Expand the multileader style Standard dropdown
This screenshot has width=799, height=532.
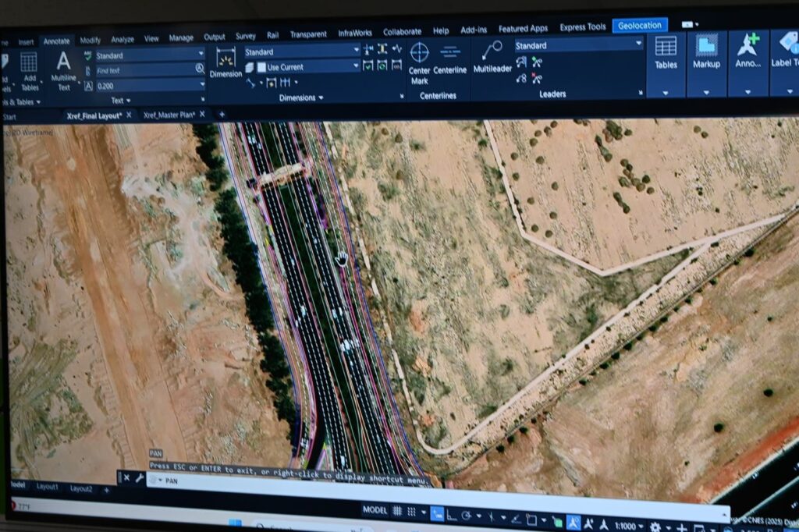(x=578, y=45)
